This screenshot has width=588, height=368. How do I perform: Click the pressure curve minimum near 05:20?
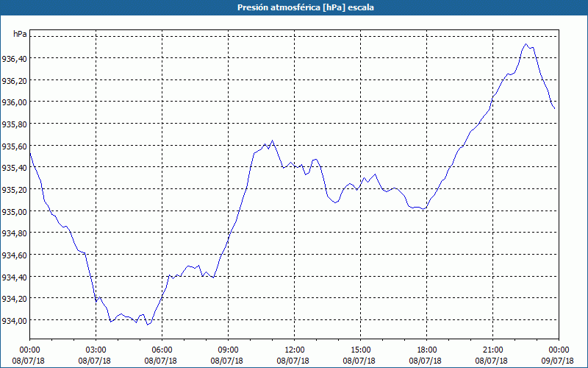(148, 325)
